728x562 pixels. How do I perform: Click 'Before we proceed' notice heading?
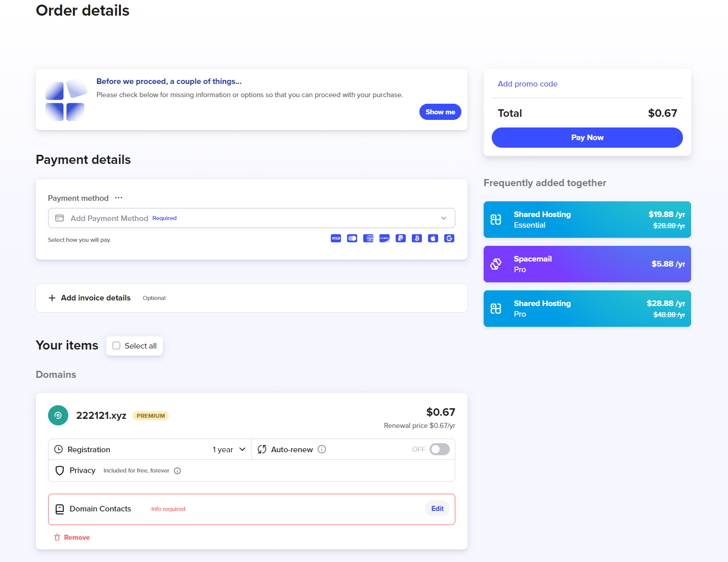tap(169, 81)
